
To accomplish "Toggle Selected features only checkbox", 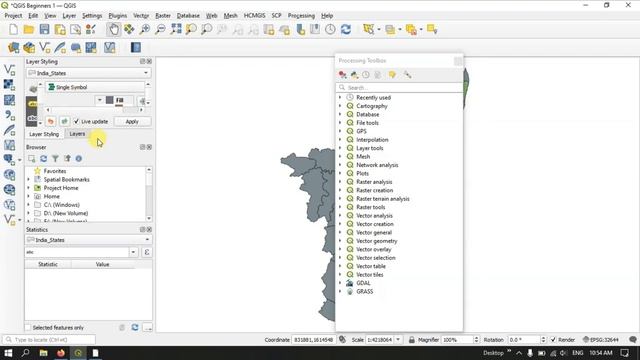I will coord(28,328).
